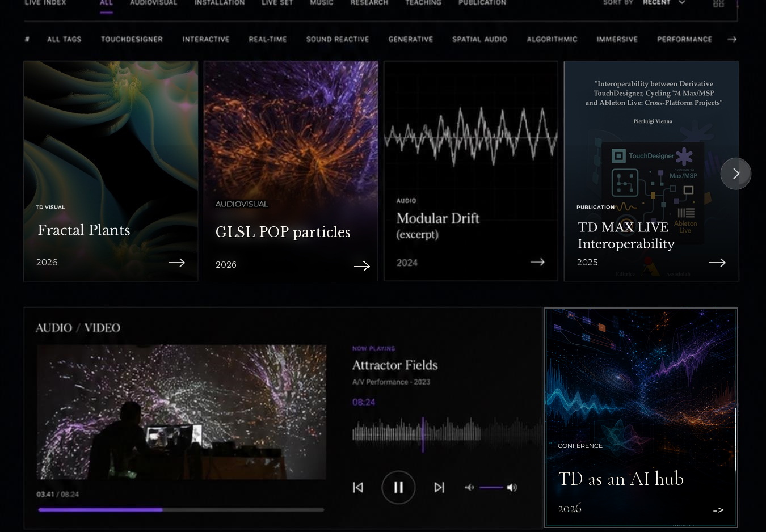Open TD MAX LIVE Interoperability arrow

tap(717, 262)
